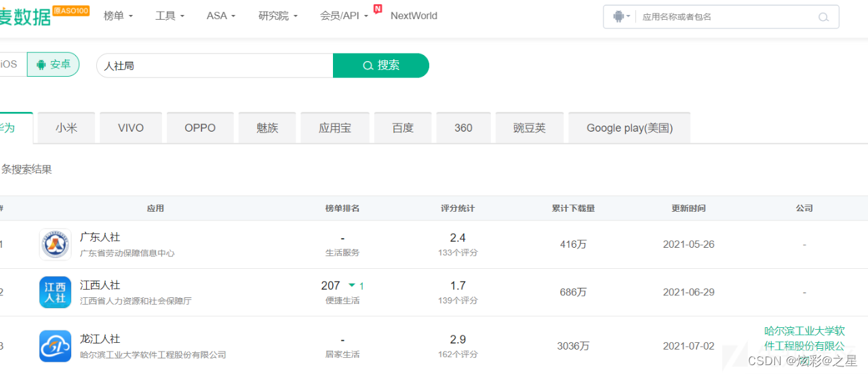Switch to the OPPO store tab
This screenshot has height=374, width=868.
tap(200, 128)
